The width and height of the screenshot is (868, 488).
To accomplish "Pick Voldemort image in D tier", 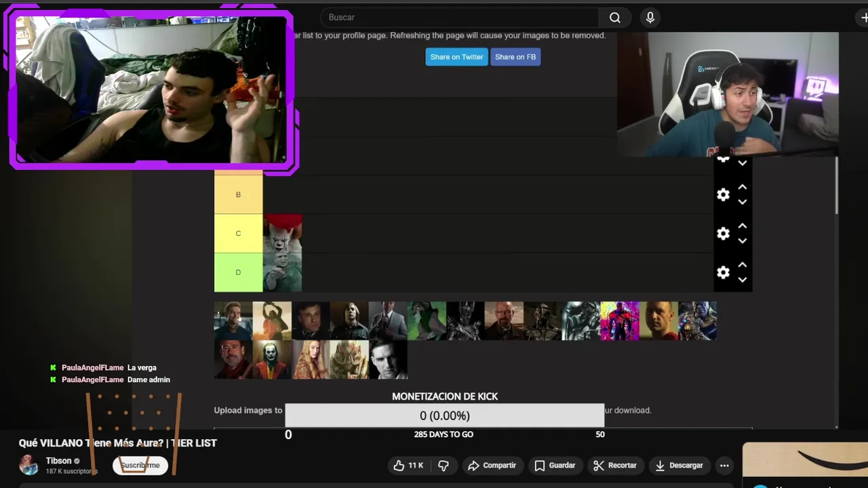I will click(x=283, y=272).
